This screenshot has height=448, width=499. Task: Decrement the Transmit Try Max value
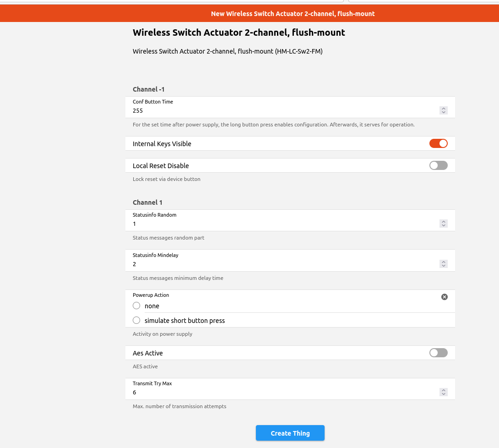point(443,394)
